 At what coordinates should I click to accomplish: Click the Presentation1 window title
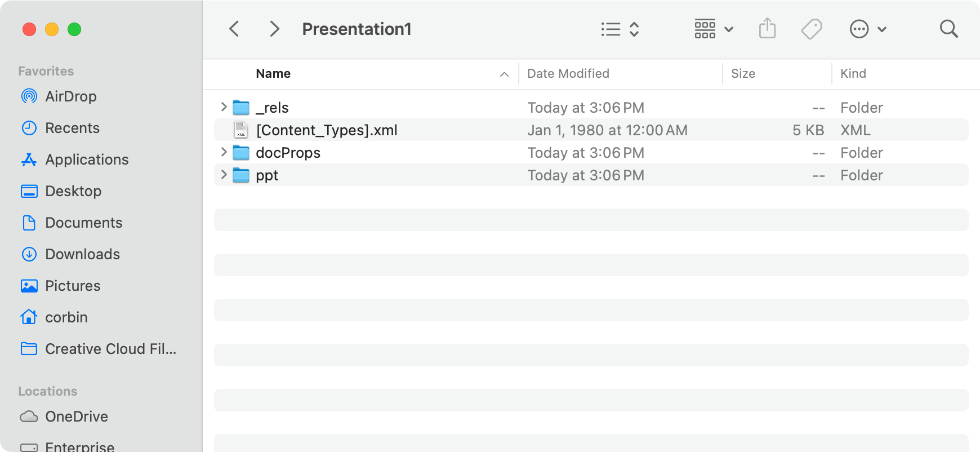point(357,29)
